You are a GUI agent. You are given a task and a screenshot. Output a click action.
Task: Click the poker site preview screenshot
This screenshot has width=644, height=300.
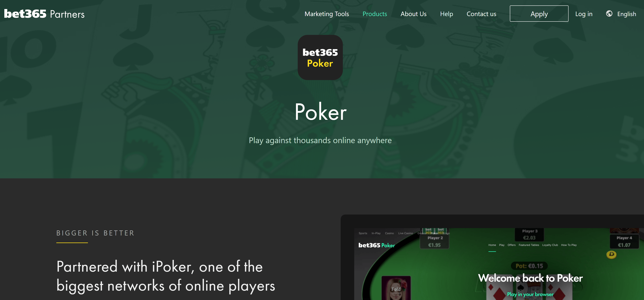[492, 257]
